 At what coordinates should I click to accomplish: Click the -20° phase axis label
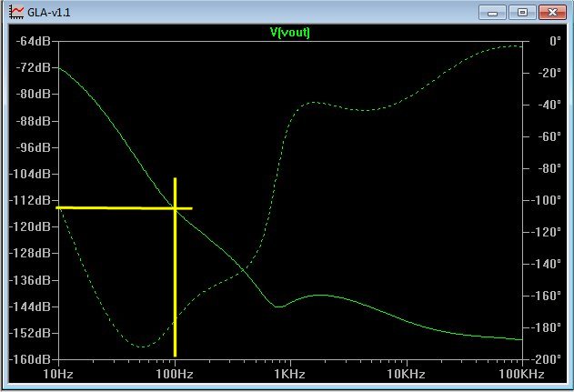549,73
